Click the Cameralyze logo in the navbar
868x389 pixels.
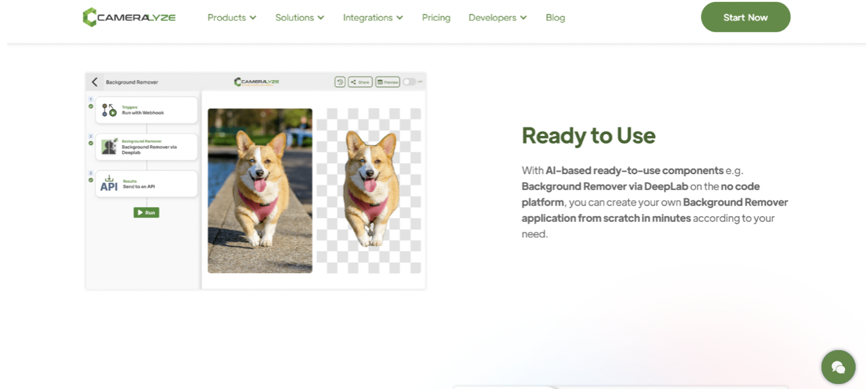(129, 17)
